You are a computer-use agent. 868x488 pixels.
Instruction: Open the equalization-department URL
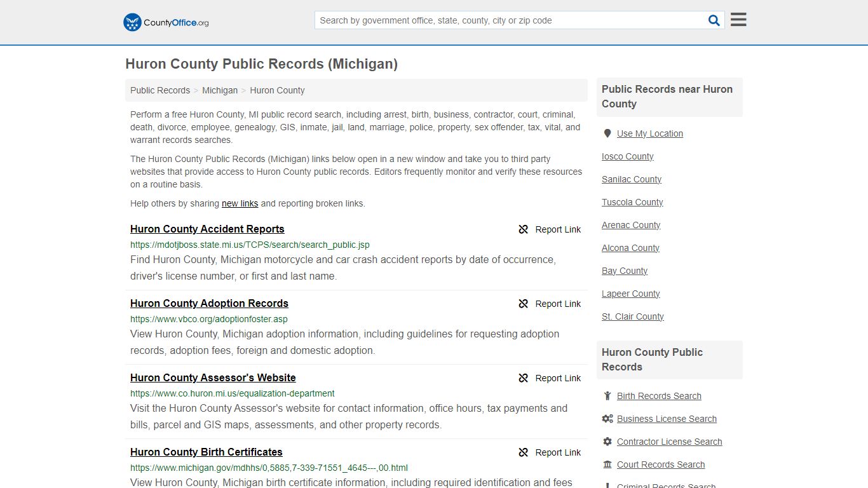coord(233,393)
